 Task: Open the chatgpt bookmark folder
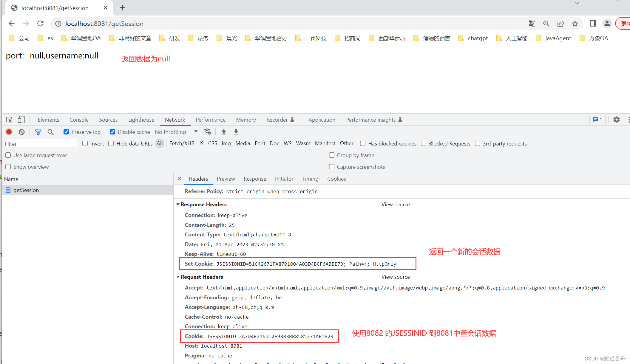473,38
